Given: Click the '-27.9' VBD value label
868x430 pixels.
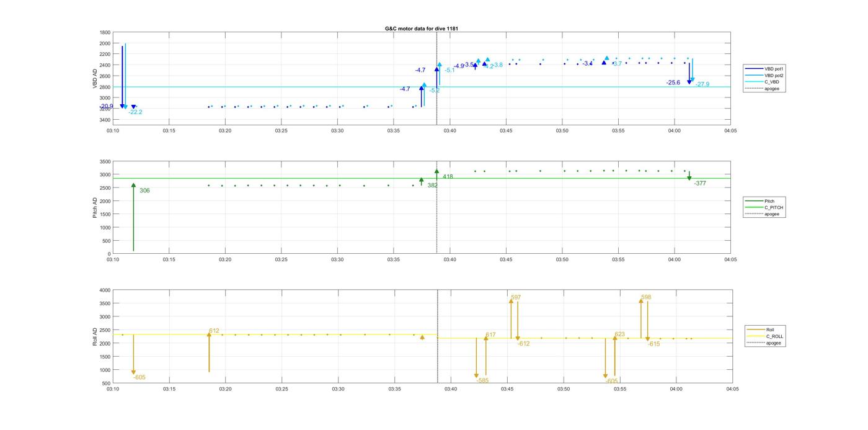Looking at the screenshot, I should pos(702,84).
